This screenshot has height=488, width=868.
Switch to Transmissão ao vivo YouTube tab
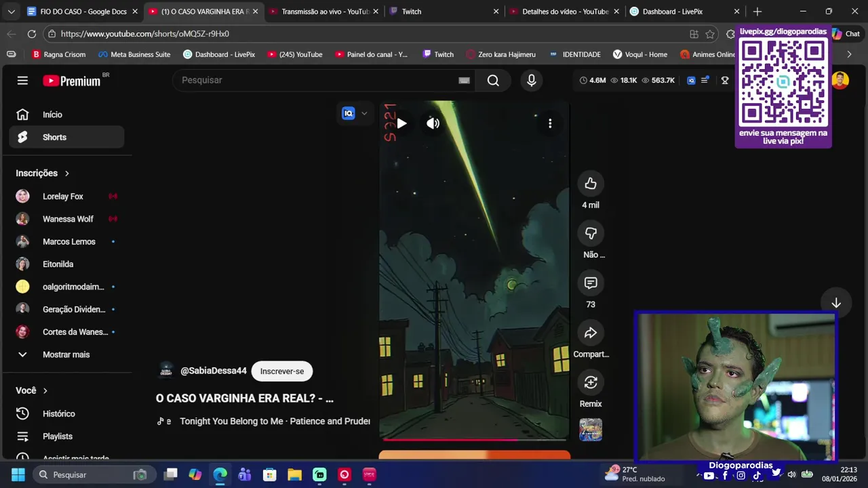click(x=324, y=12)
